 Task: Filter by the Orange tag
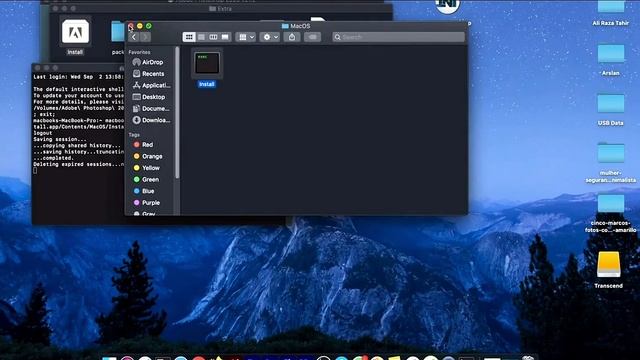148,156
